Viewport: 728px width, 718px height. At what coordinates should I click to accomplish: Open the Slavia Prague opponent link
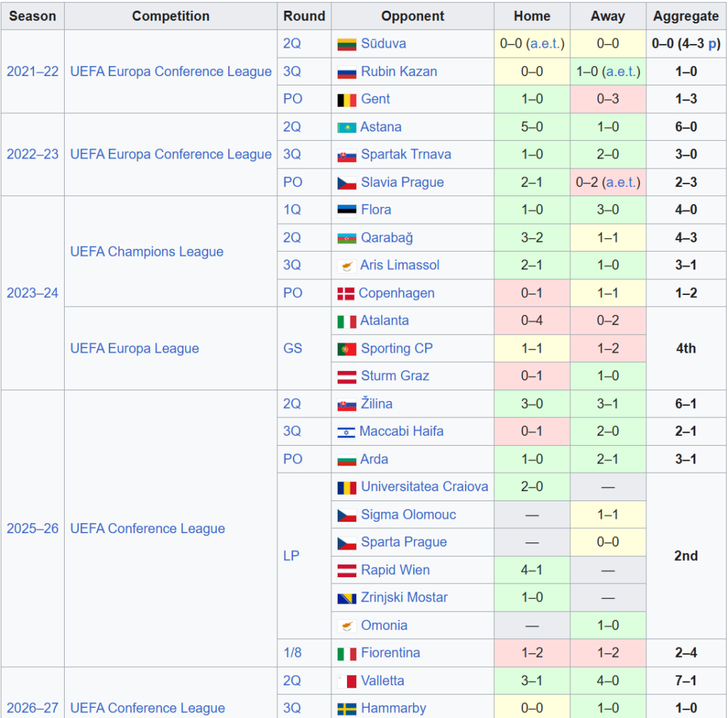tap(402, 183)
